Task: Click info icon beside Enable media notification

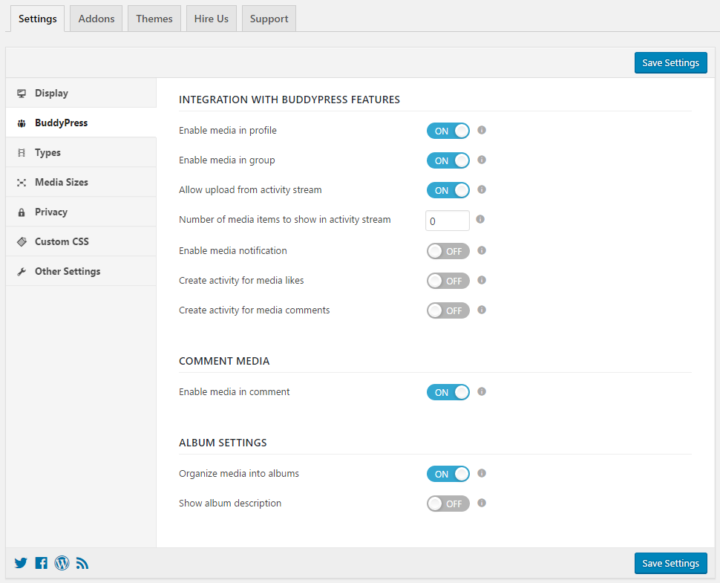Action: [x=481, y=250]
